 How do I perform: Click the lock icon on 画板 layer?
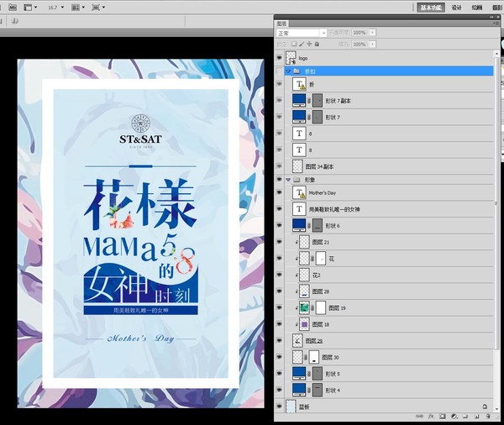pyautogui.click(x=485, y=407)
